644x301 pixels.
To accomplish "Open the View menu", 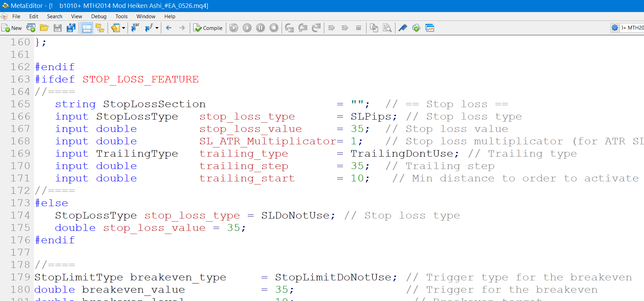I will tap(77, 16).
